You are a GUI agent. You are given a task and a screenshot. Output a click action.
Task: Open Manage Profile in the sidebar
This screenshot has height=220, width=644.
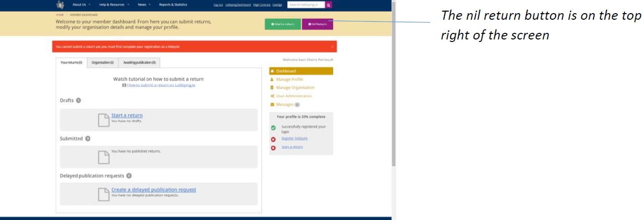coord(289,79)
